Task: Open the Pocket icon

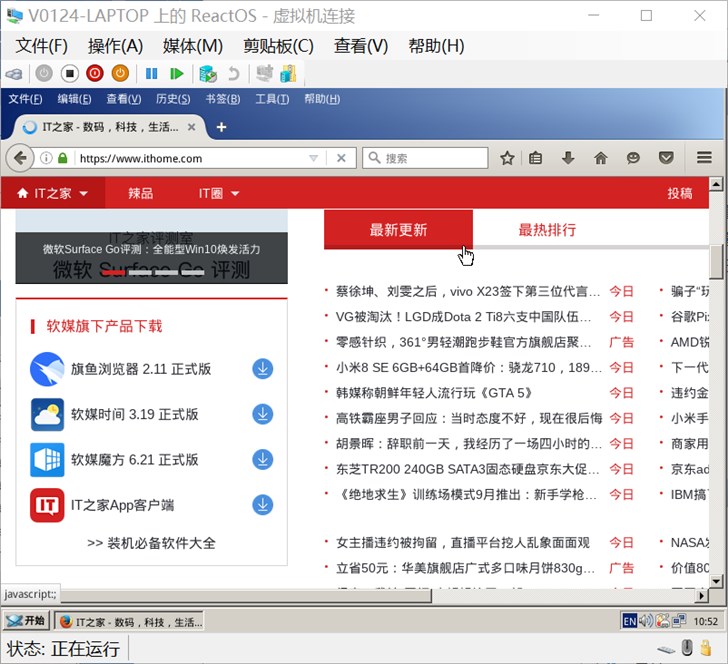Action: pyautogui.click(x=666, y=158)
